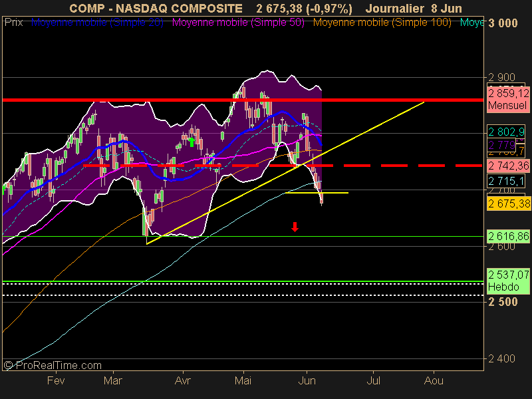Click the '2 802,9' moving average label
Image resolution: width=532 pixels, height=399 pixels.
(x=506, y=132)
